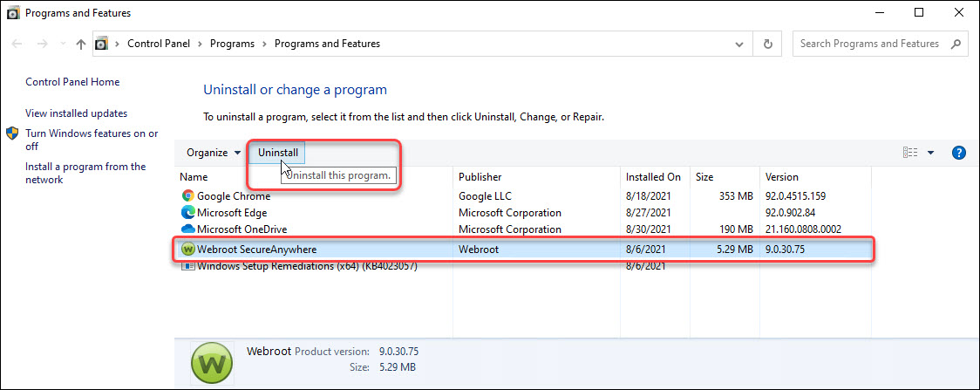Click the search magnifier icon
Image resolution: width=980 pixels, height=390 pixels.
click(956, 44)
